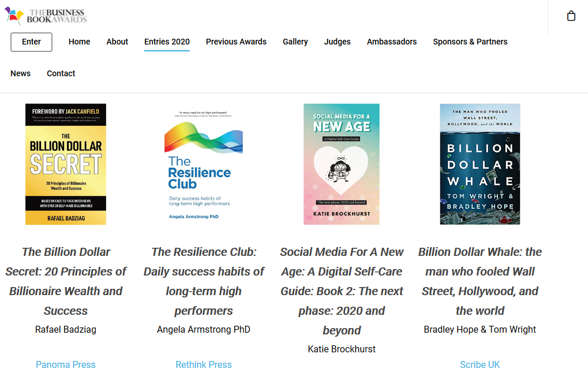Screen dimensions: 588x376
Task: Click The Billion Dollar Secret book cover
Action: pos(66,165)
